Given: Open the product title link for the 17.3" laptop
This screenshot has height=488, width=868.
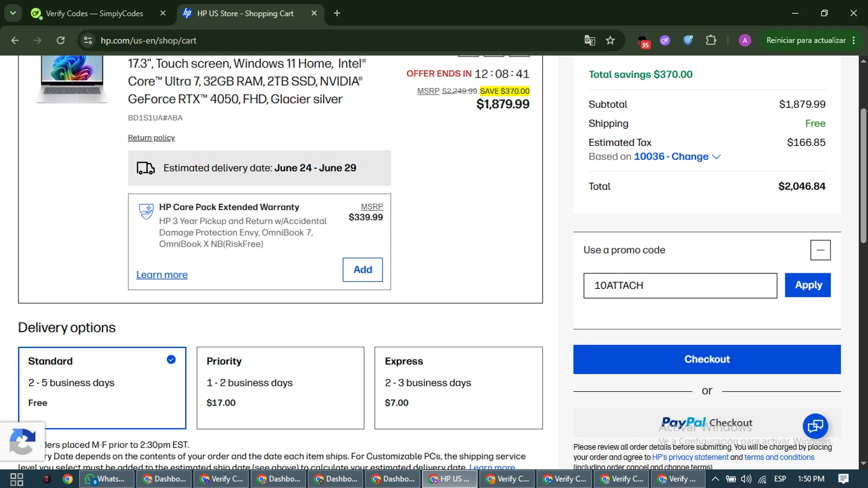Looking at the screenshot, I should (x=247, y=81).
